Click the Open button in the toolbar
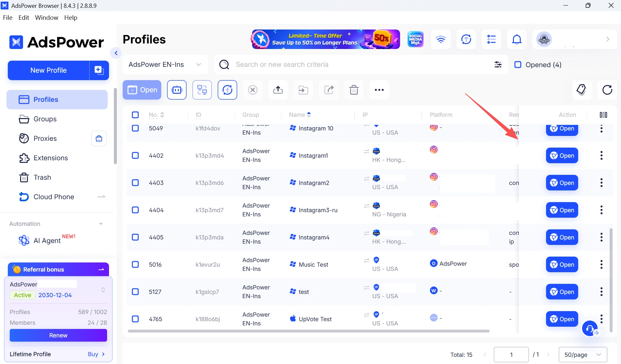Viewport: 621px width, 364px height. click(x=142, y=90)
